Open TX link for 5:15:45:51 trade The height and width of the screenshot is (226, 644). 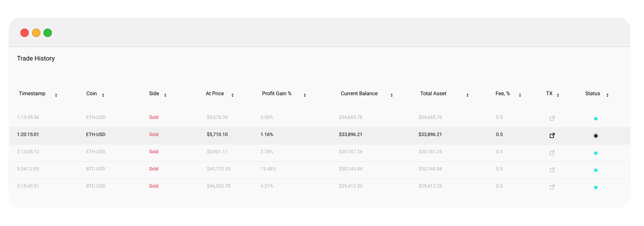[x=552, y=187]
